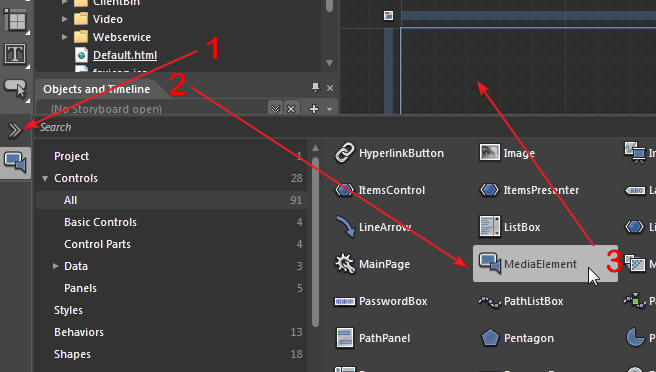Select the Grid layout tool

point(15,20)
